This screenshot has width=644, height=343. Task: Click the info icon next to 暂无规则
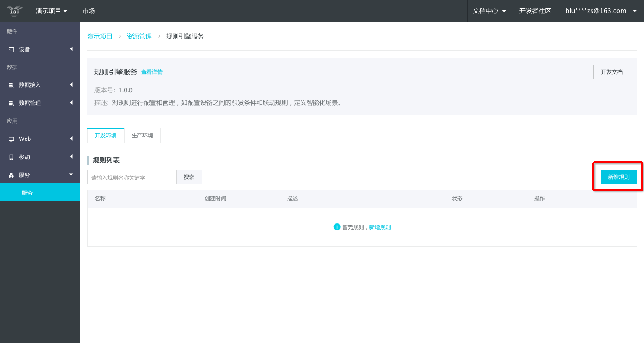(337, 227)
